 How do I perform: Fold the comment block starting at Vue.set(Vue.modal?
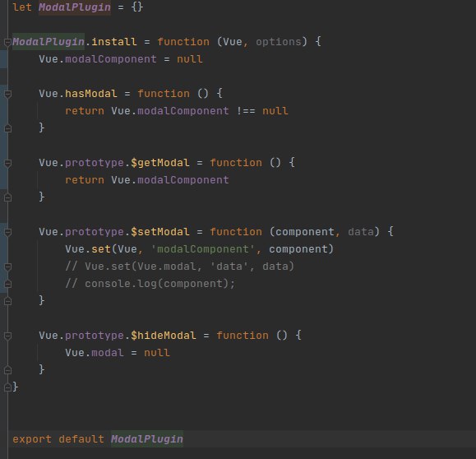pyautogui.click(x=8, y=267)
